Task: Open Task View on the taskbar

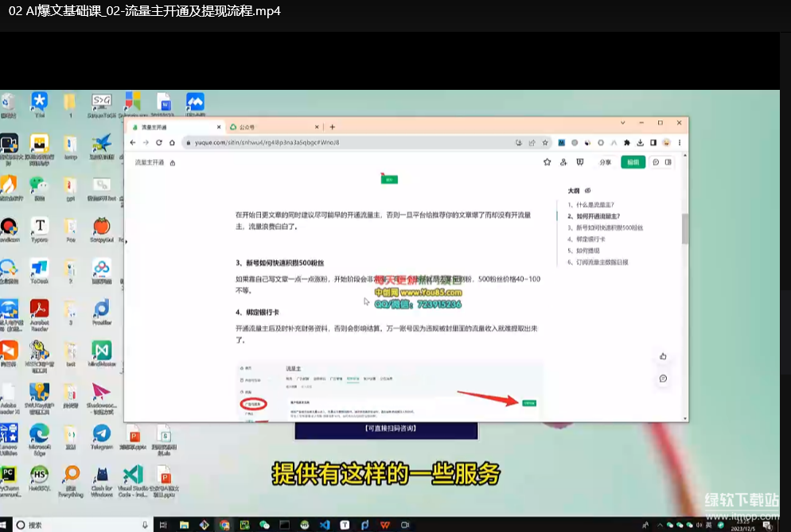Action: point(163,525)
